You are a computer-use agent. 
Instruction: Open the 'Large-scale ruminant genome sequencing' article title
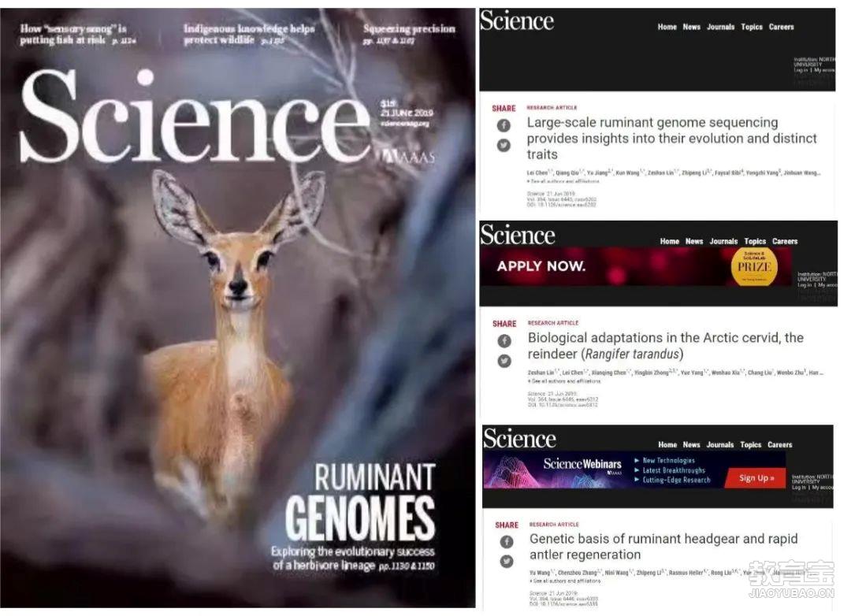(x=671, y=139)
